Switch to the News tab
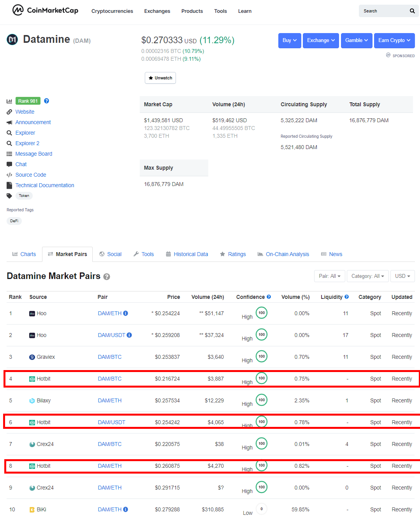Screen dimensions: 420x516 coord(332,254)
